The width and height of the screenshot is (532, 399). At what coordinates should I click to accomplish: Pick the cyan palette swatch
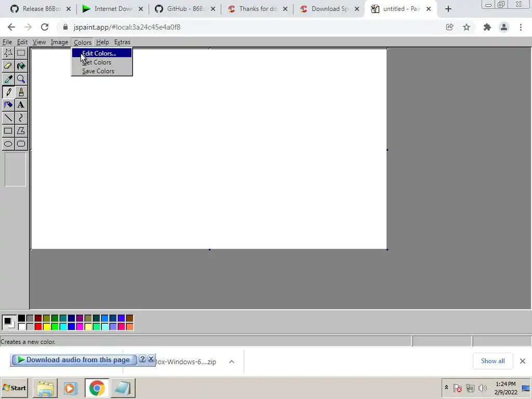click(63, 327)
